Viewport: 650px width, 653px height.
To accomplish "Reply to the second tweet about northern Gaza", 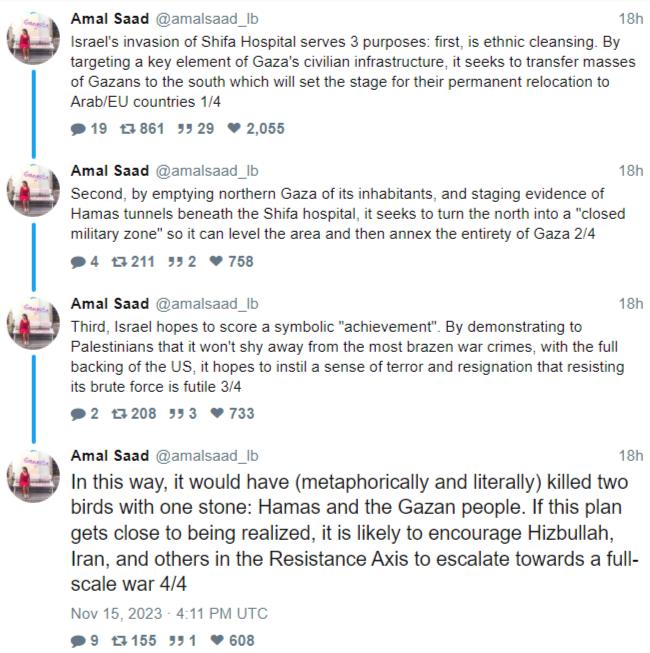I will (x=79, y=262).
